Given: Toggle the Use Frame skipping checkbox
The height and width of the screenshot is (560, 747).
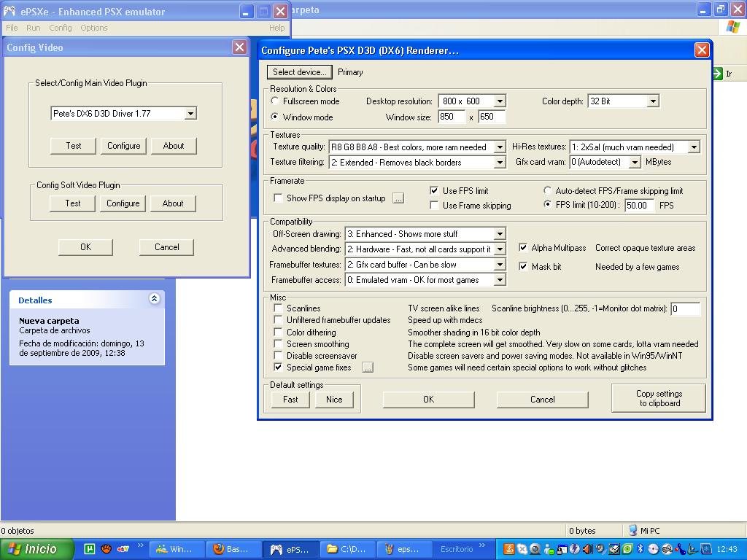Looking at the screenshot, I should pyautogui.click(x=434, y=206).
